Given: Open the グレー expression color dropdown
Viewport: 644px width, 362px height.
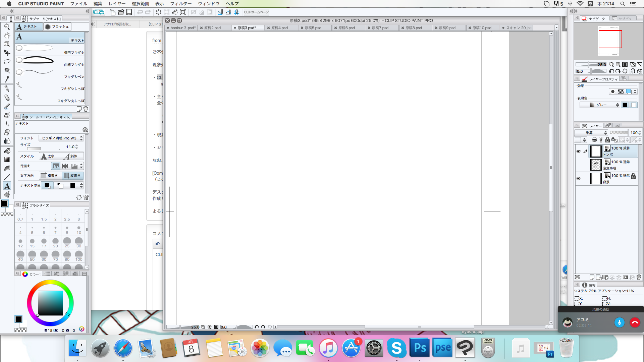Looking at the screenshot, I should (600, 105).
